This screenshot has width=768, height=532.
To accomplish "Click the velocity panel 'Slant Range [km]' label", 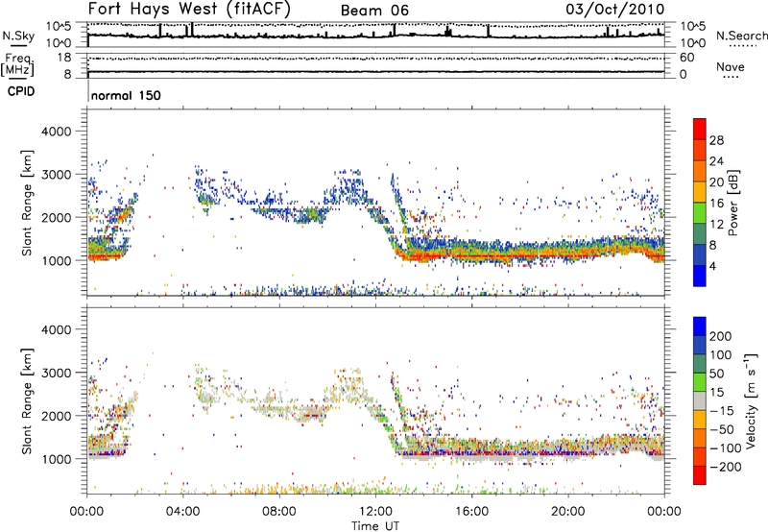I will coord(27,400).
